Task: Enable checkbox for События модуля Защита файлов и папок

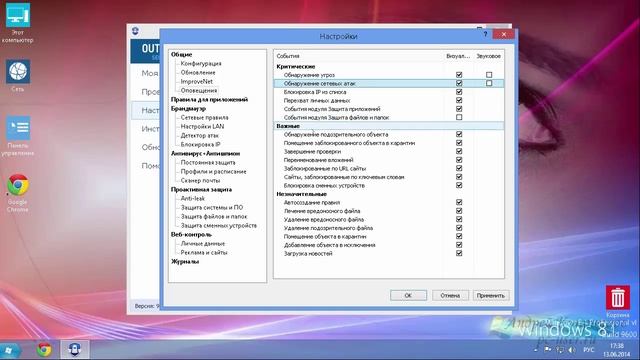Action: point(459,117)
